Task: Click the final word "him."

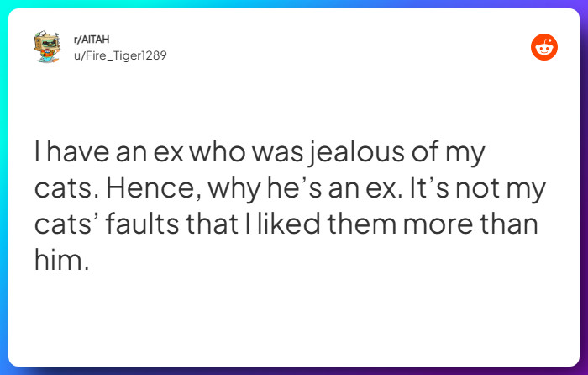Action: [x=60, y=261]
